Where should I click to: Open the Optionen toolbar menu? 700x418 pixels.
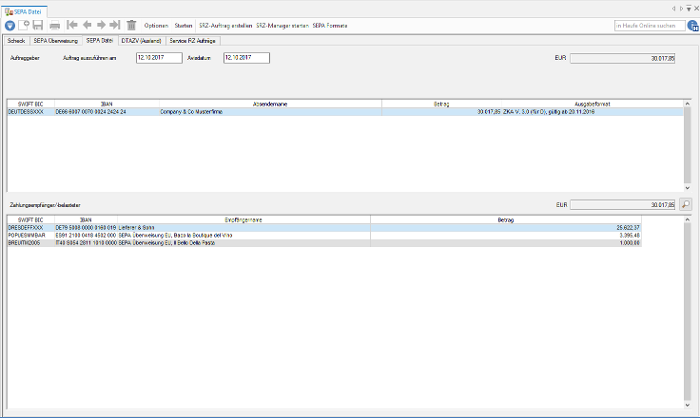click(x=156, y=26)
